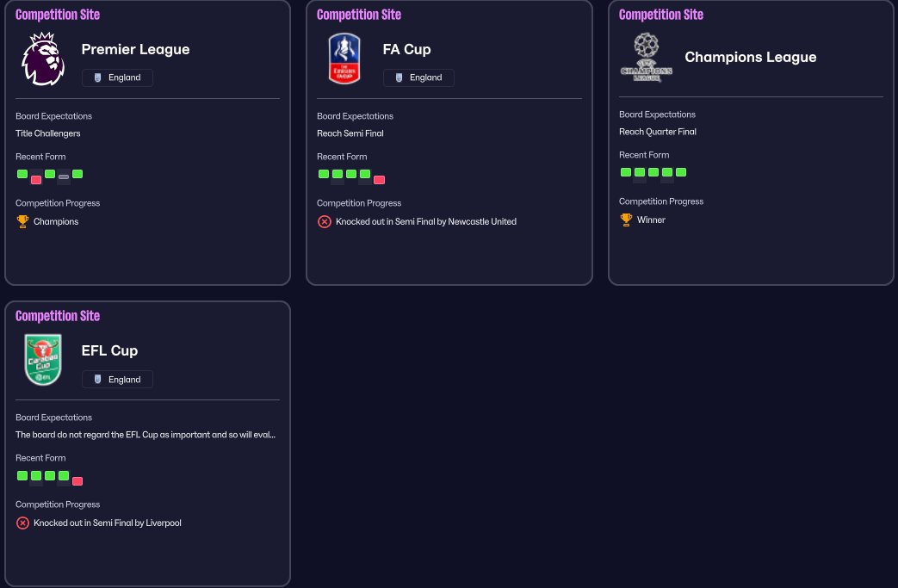Click the red knocked-out icon in FA Cup
The height and width of the screenshot is (588, 898).
(324, 221)
